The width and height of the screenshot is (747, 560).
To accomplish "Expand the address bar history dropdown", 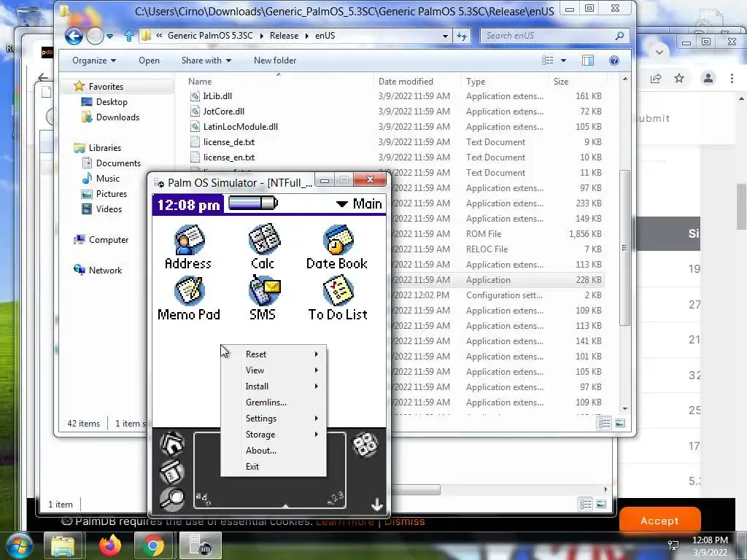I will (x=445, y=36).
